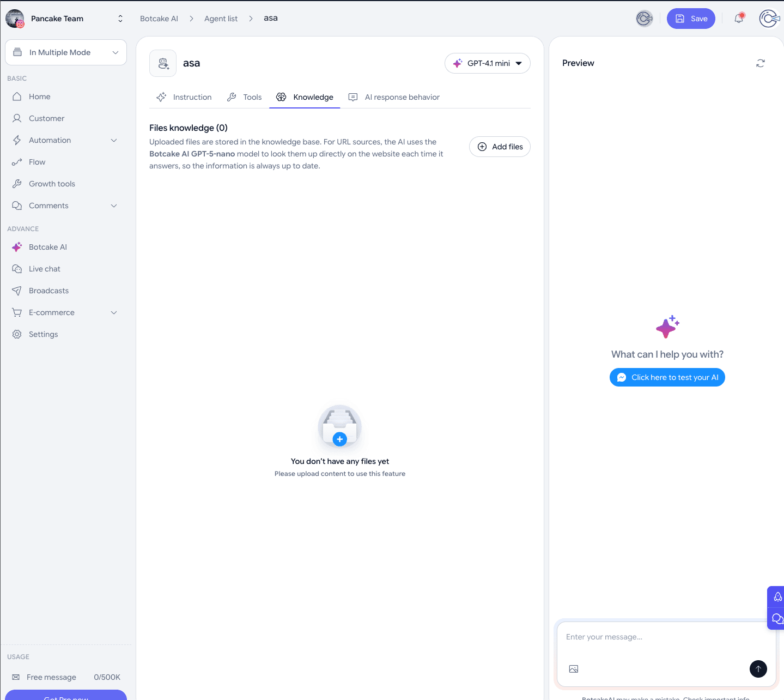Image resolution: width=784 pixels, height=700 pixels.
Task: Open Settings in the sidebar
Action: coord(66,334)
